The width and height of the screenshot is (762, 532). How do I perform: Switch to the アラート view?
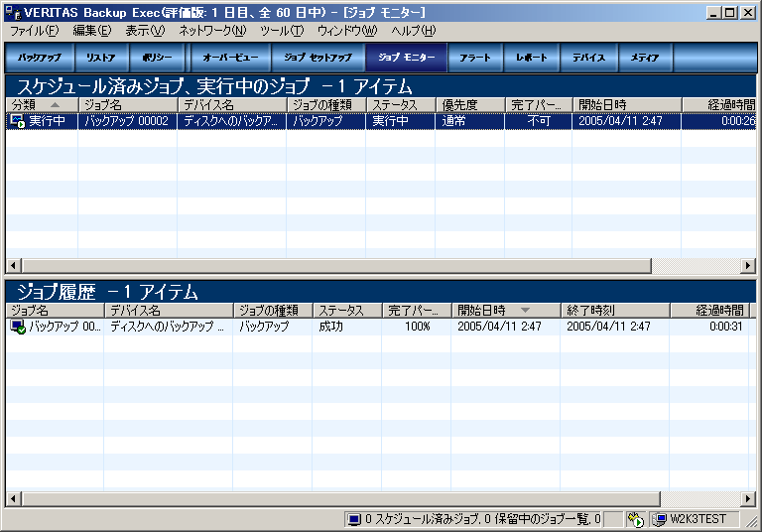pos(475,58)
